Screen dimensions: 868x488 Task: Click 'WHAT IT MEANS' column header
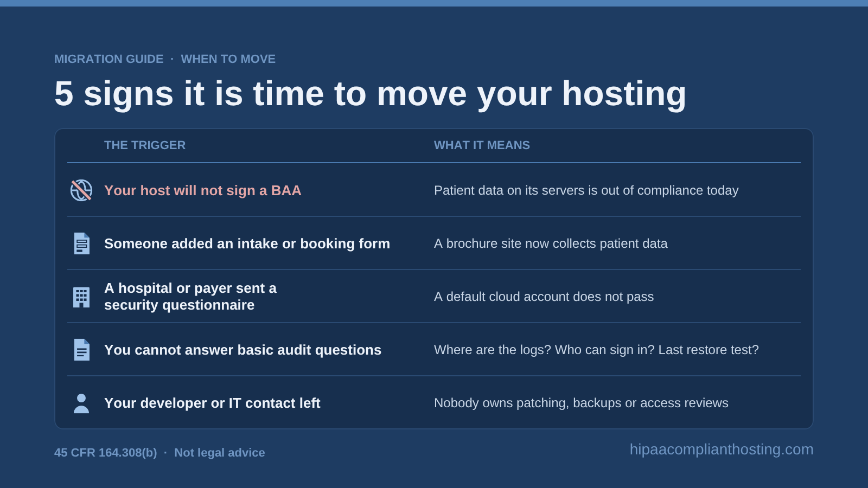click(482, 145)
